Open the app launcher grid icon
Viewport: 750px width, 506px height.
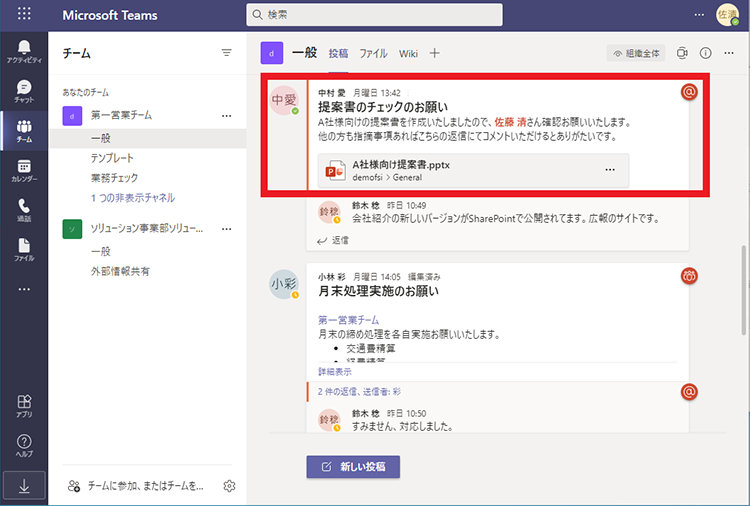pos(24,13)
